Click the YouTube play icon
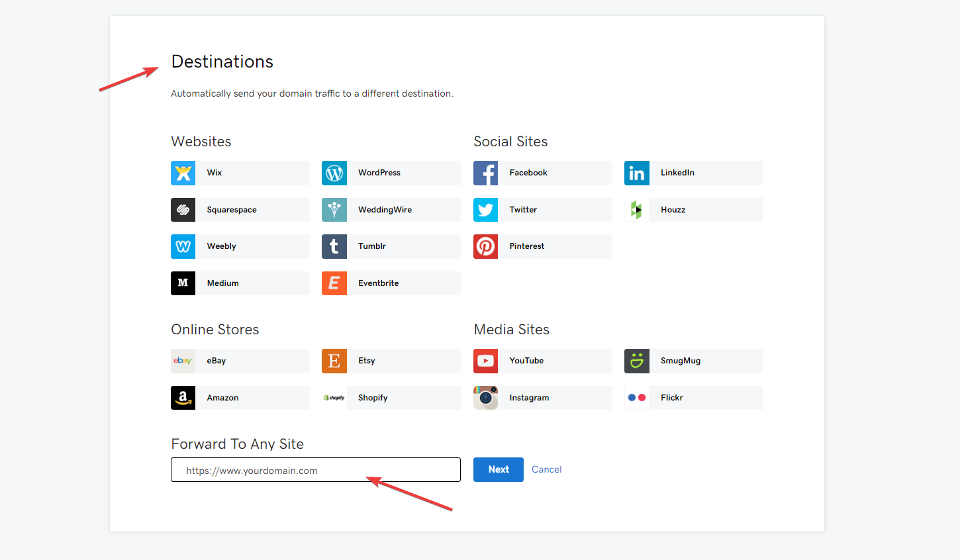Viewport: 960px width, 560px height. pos(485,361)
